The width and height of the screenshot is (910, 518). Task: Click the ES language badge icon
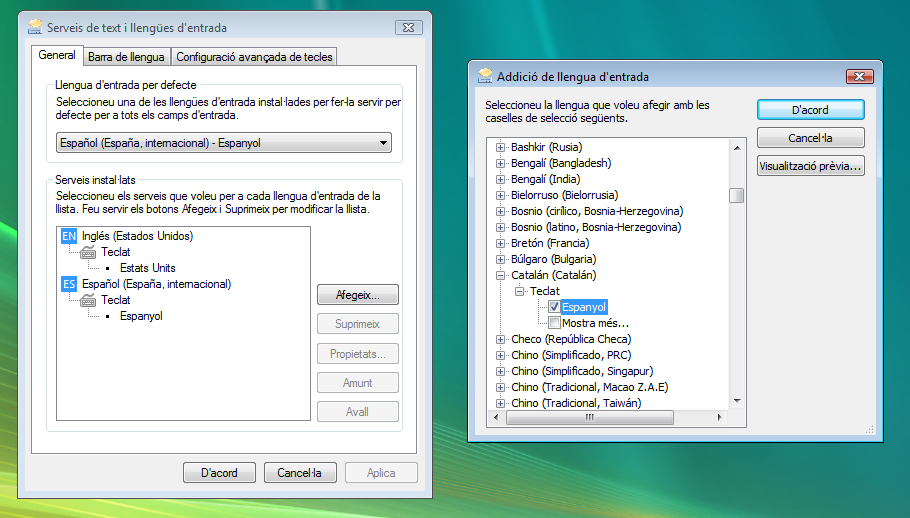click(x=68, y=284)
